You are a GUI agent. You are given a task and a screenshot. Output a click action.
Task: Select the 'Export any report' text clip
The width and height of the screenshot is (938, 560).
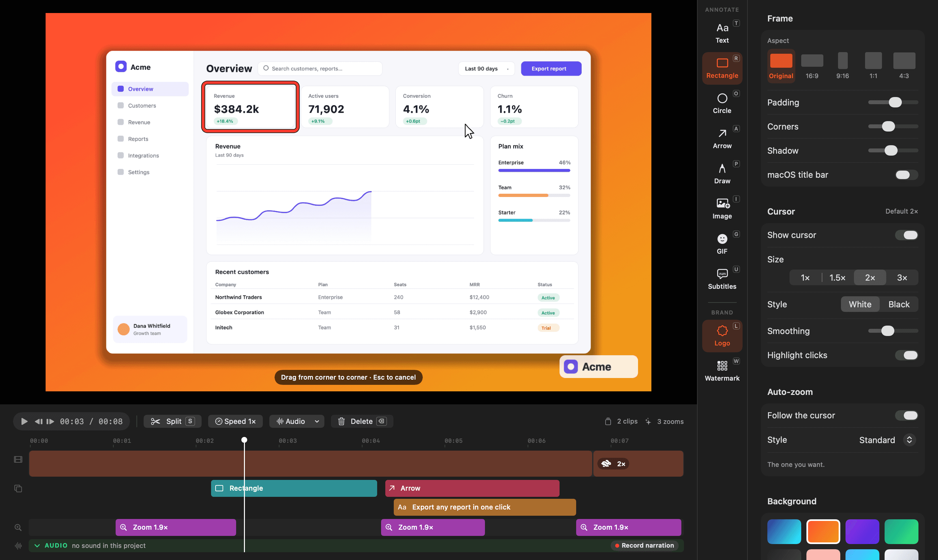[485, 507]
